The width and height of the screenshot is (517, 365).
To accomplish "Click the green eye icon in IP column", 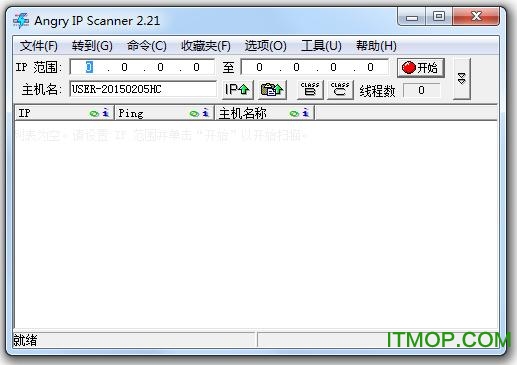I will [94, 114].
